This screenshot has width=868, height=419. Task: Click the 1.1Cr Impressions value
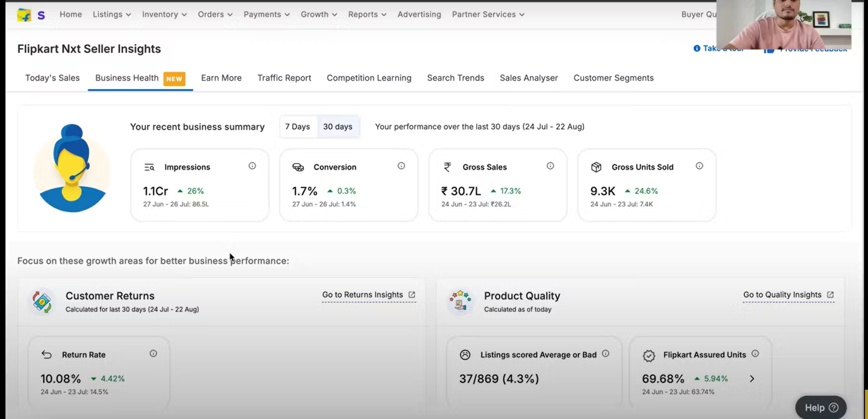coord(156,191)
